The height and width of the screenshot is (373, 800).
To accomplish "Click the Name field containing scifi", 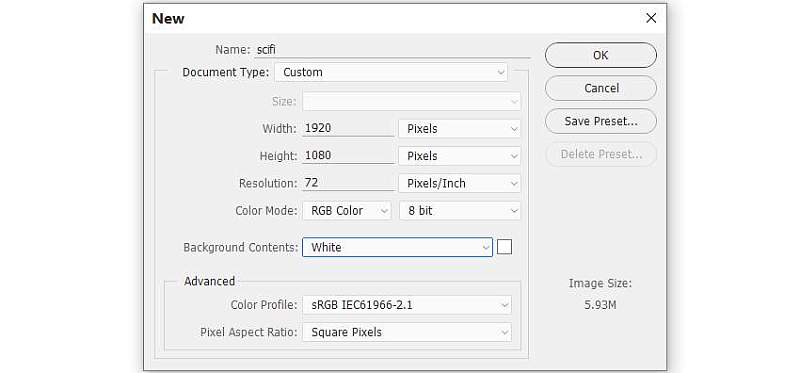I will coord(392,50).
